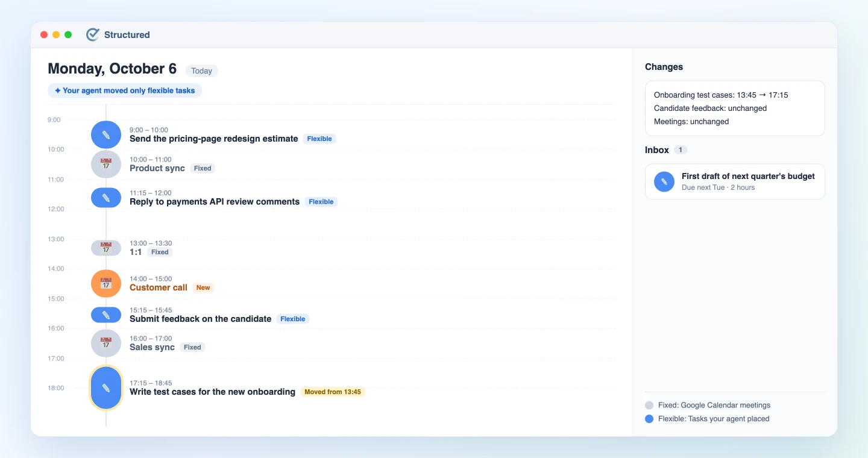
Task: Maximize the window with the green button
Action: pos(68,35)
